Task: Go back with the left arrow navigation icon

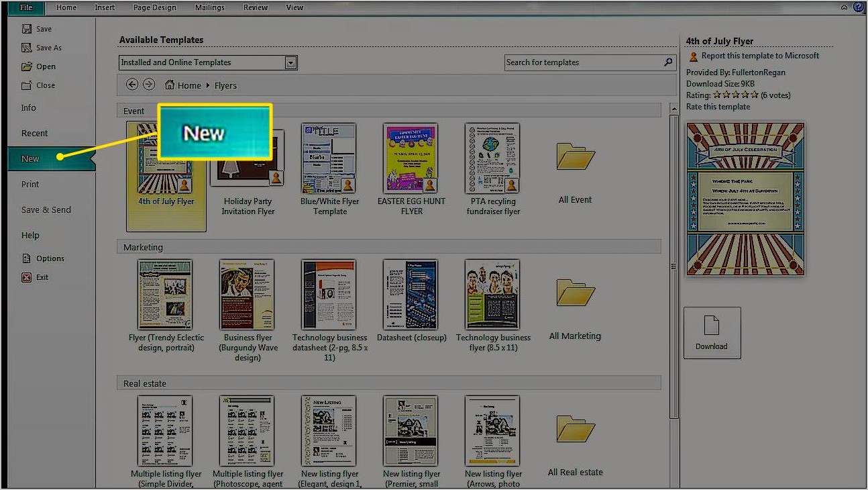Action: click(x=132, y=85)
